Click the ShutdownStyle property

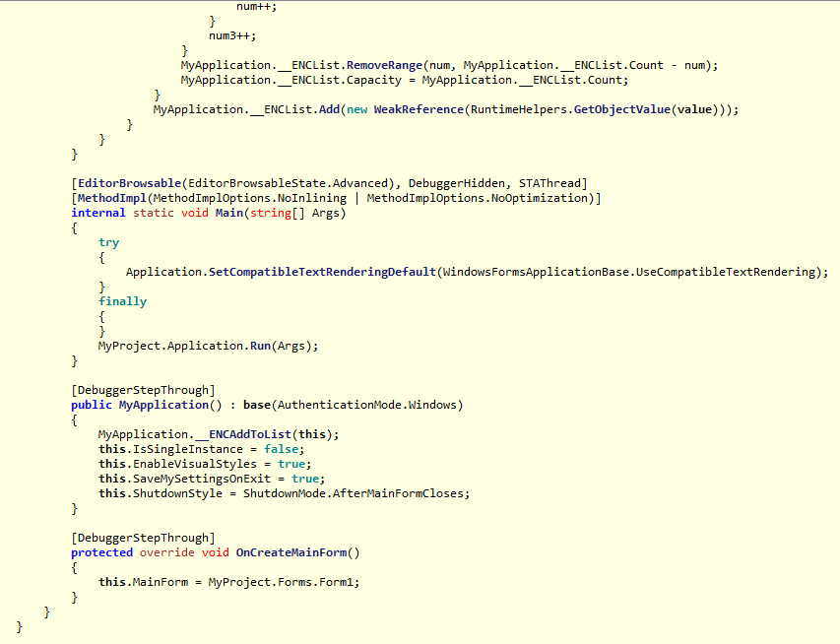(177, 493)
